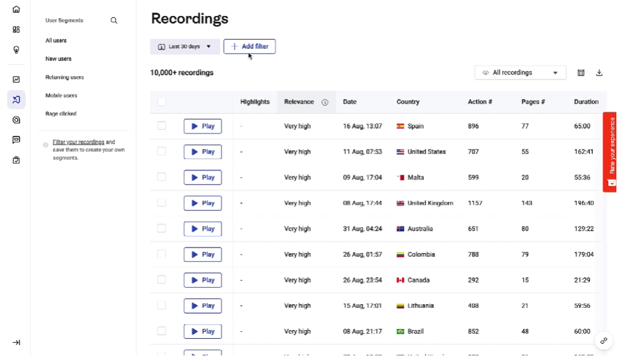621x364 pixels.
Task: Select the Rage clicked segment
Action: pos(61,114)
